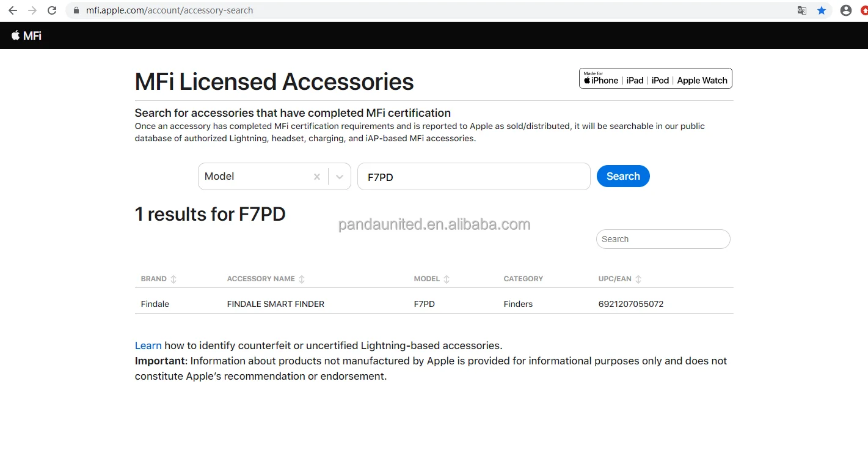Sort table by UPC/EAN column
This screenshot has width=868, height=450.
(638, 279)
